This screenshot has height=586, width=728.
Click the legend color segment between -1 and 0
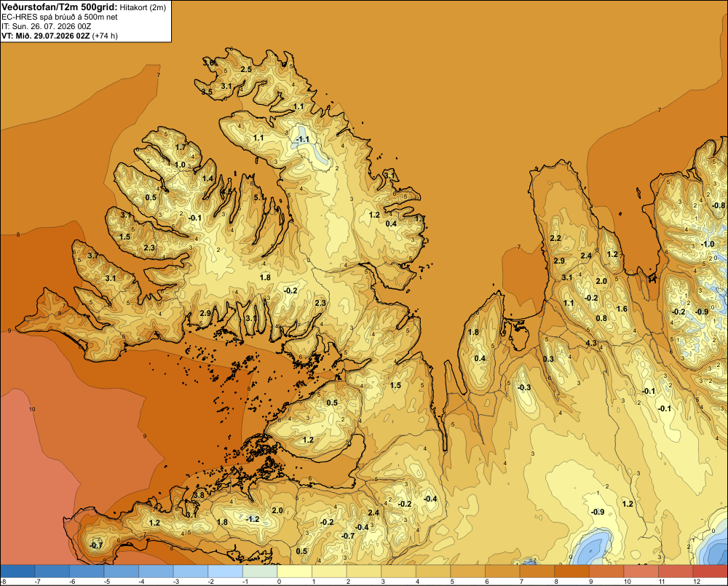click(x=260, y=571)
